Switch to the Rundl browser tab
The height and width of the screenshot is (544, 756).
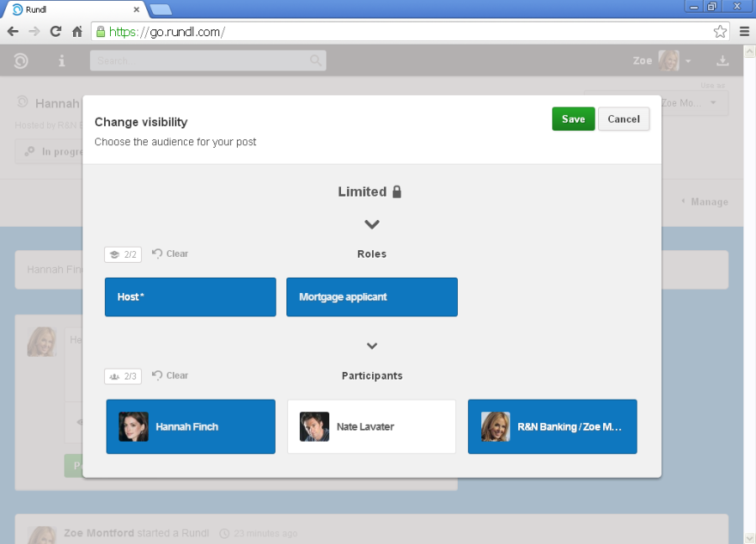coord(76,9)
